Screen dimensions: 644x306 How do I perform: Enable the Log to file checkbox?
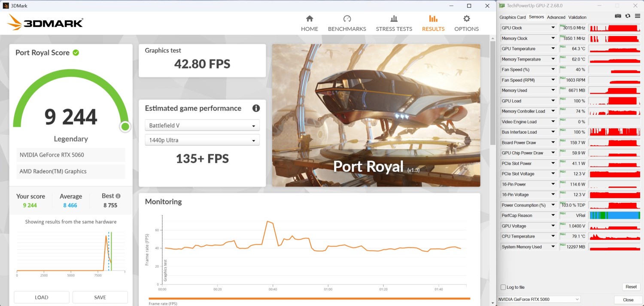pyautogui.click(x=503, y=287)
